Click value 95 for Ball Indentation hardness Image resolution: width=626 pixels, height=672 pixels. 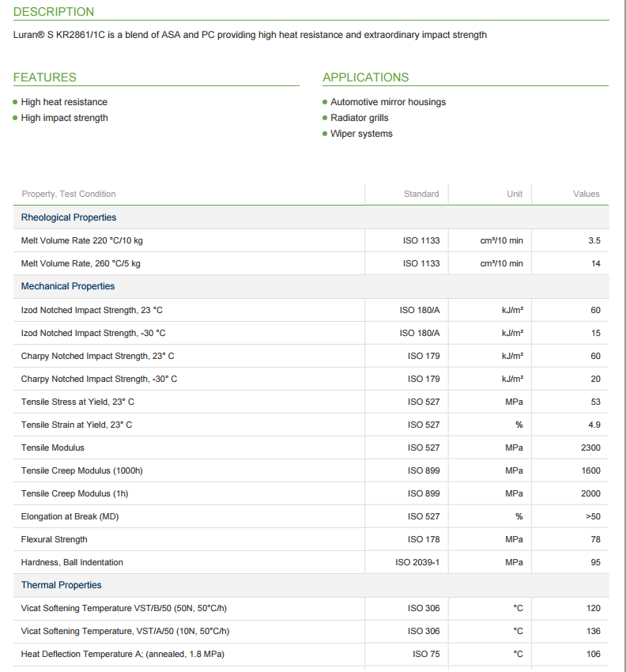click(596, 562)
